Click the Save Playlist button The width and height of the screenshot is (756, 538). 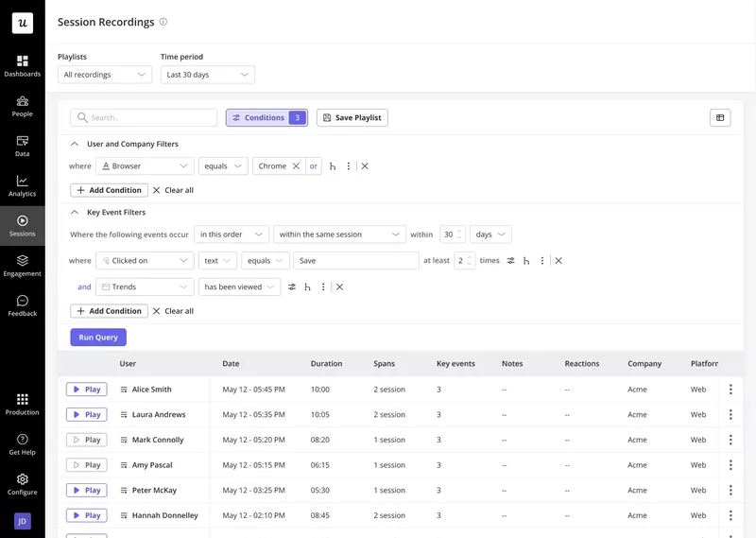pyautogui.click(x=352, y=118)
